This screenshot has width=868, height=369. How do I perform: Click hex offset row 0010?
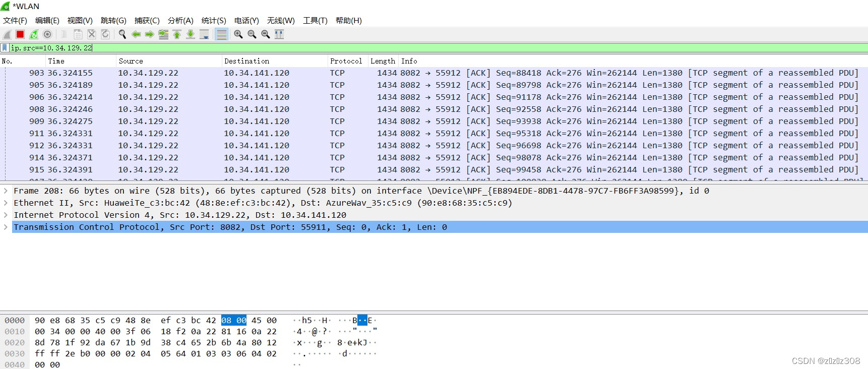tap(15, 332)
